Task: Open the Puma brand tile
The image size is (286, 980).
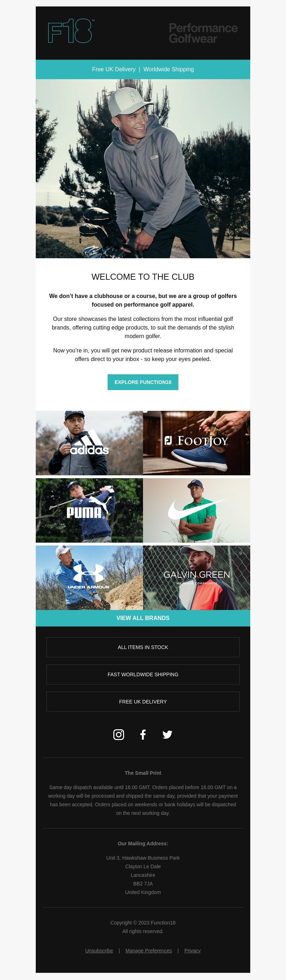Action: (x=89, y=510)
